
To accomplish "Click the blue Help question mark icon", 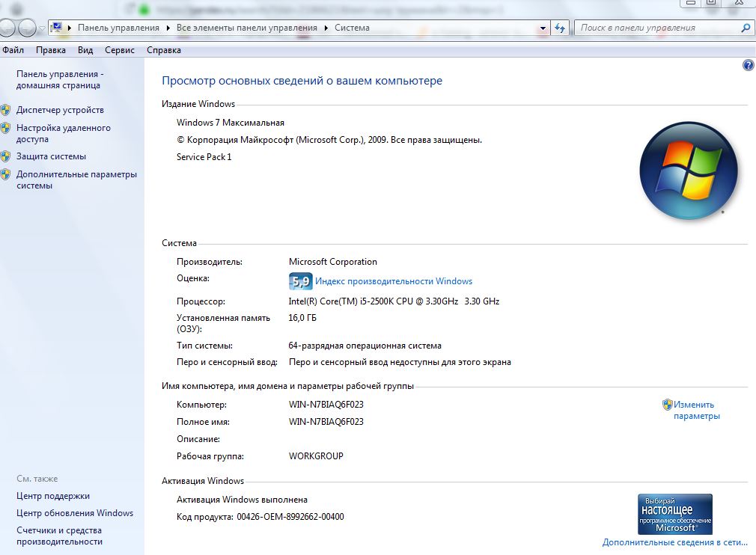I will (x=749, y=65).
